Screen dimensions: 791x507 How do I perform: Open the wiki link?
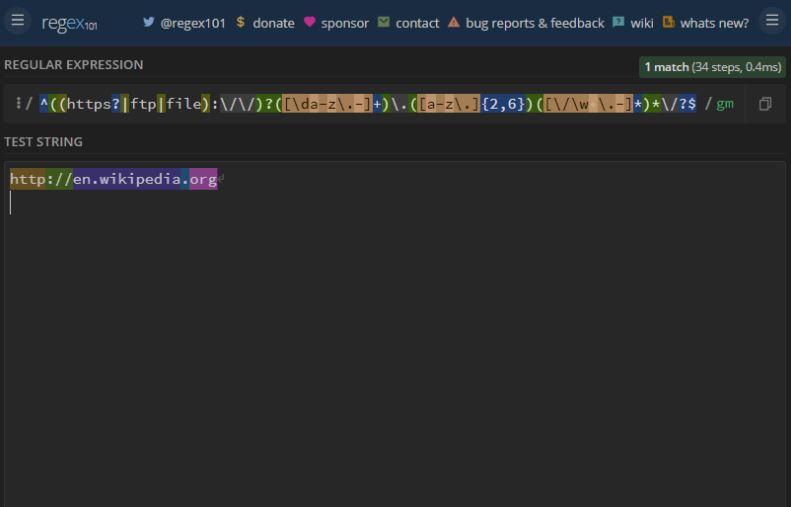pyautogui.click(x=642, y=23)
